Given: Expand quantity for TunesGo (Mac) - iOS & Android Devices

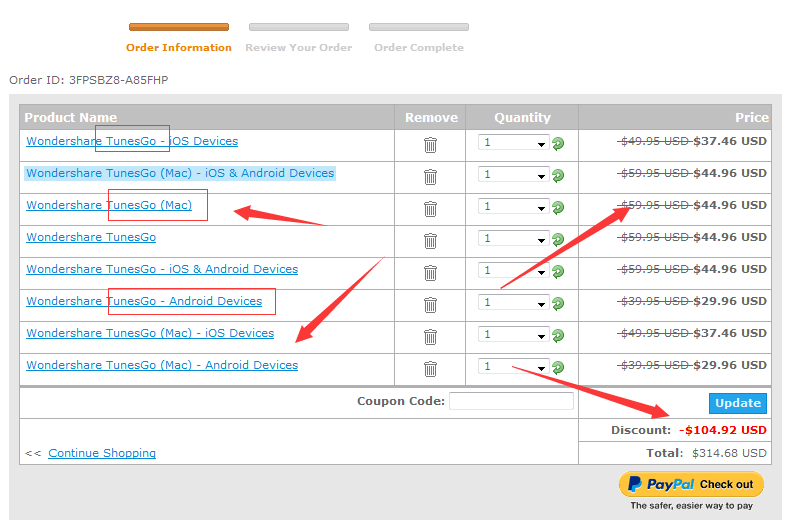Looking at the screenshot, I should click(513, 175).
